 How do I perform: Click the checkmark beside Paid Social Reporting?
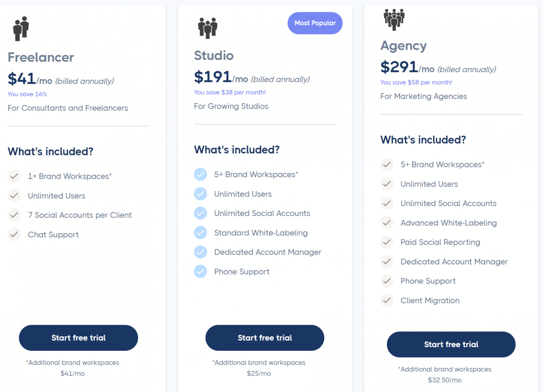tap(387, 242)
